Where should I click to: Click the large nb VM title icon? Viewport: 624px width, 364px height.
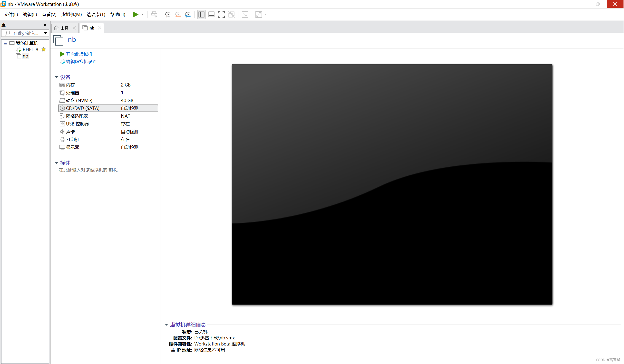[58, 40]
